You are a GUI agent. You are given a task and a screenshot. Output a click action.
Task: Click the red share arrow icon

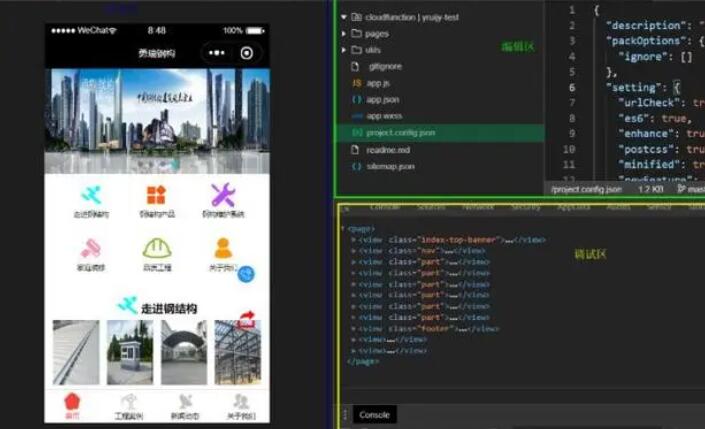coord(246,319)
